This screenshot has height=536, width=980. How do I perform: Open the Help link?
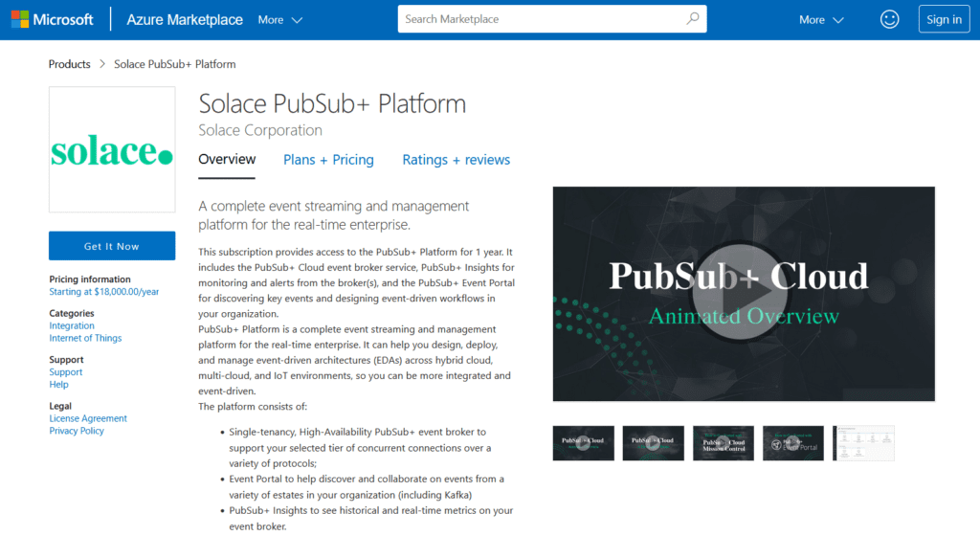[58, 384]
